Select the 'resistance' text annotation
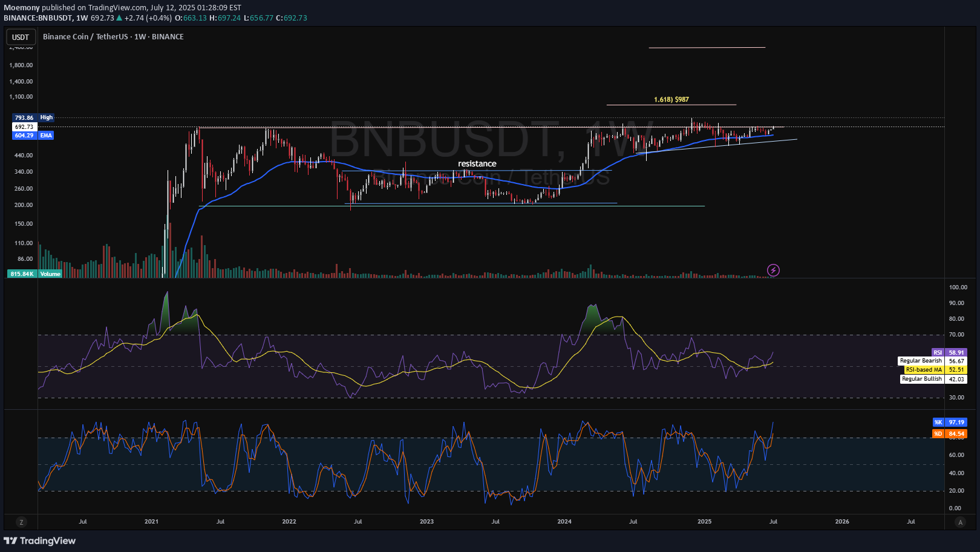This screenshot has height=552, width=980. coord(477,163)
